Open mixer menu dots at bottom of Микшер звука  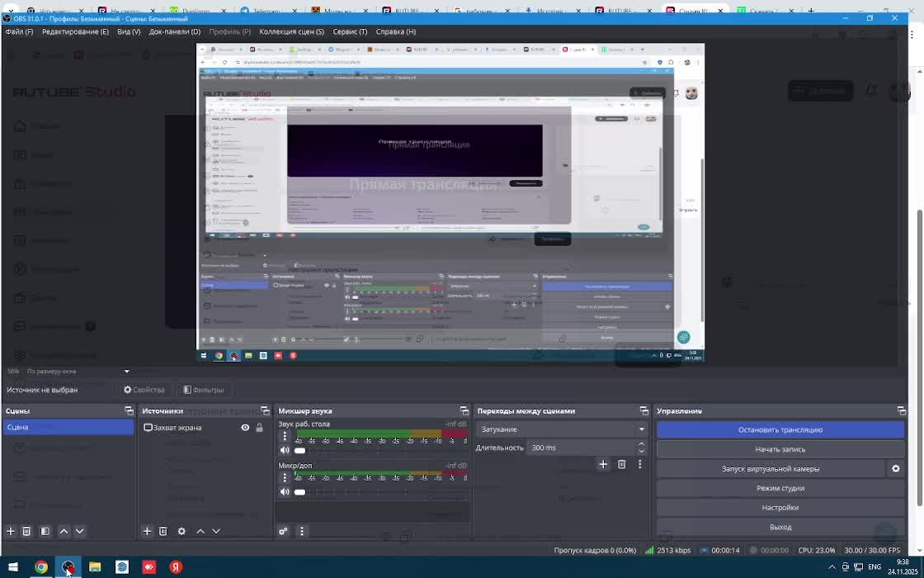[302, 532]
